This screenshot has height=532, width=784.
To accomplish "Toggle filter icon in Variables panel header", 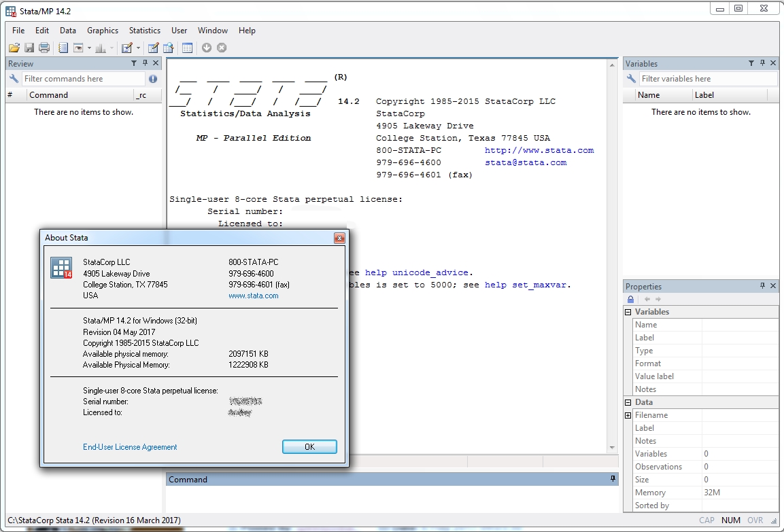I will coord(751,63).
